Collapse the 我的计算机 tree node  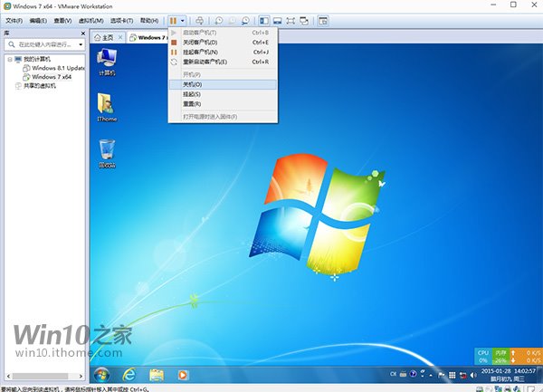10,59
